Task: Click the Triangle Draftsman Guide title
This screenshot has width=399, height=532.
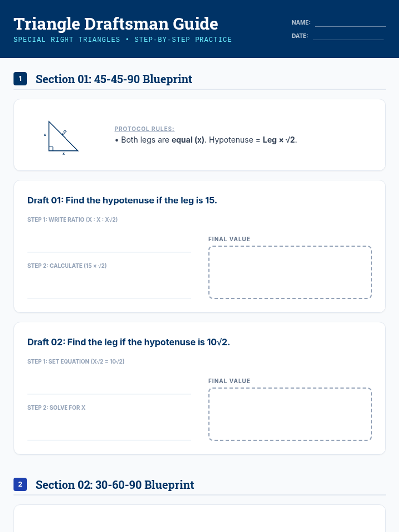Action: pyautogui.click(x=116, y=24)
